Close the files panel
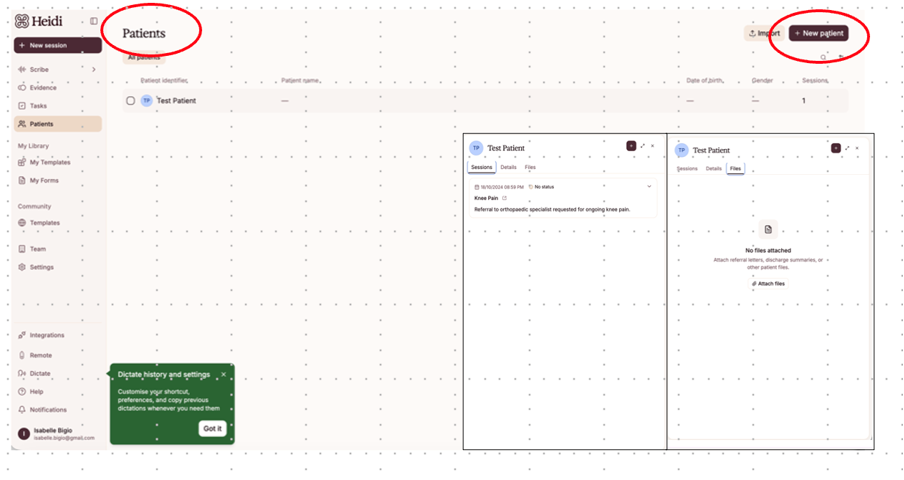Image resolution: width=904 pixels, height=480 pixels. [x=857, y=148]
